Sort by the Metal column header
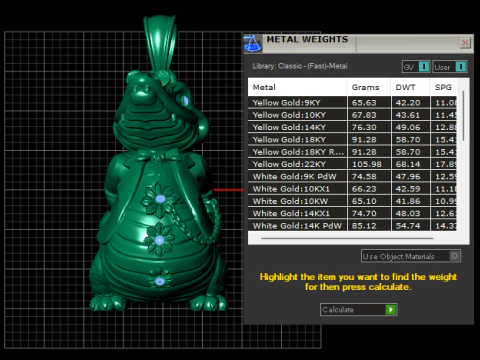480x360 pixels. (x=297, y=87)
